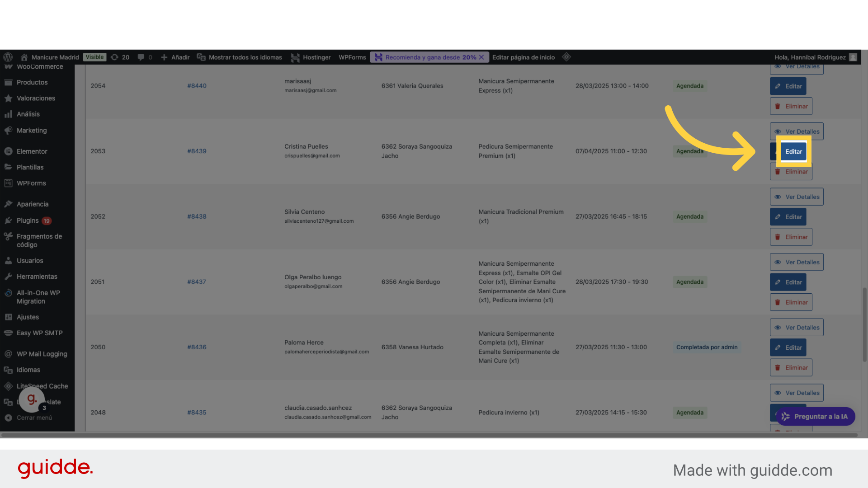Click the WordPress logo icon

(8, 57)
